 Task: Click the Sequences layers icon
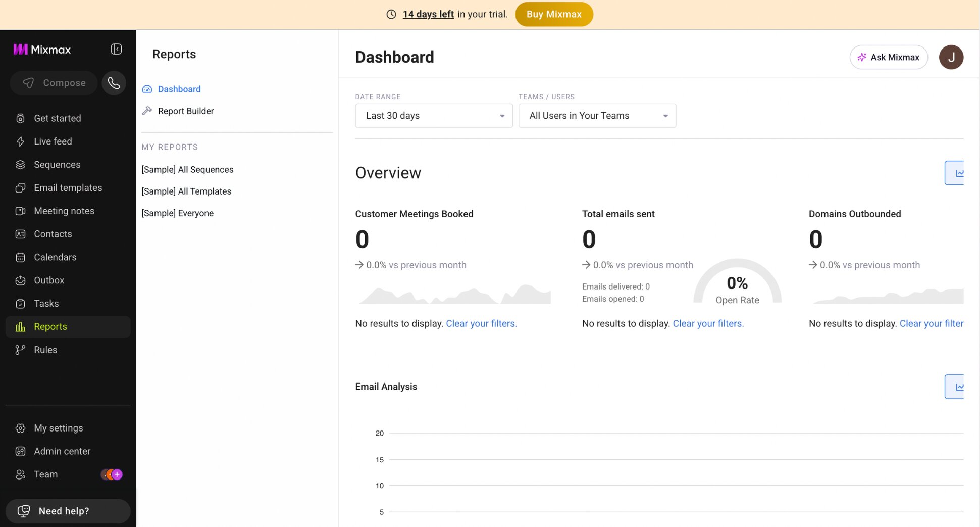[20, 165]
